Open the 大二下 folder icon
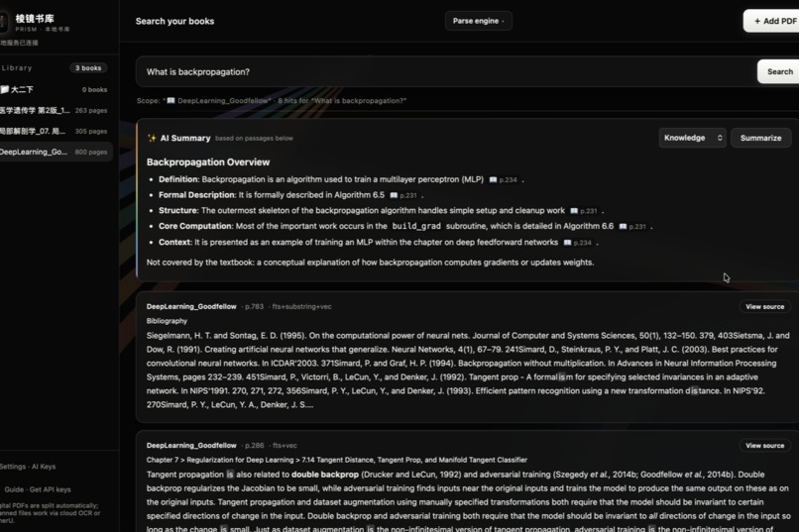The height and width of the screenshot is (532, 799). tap(5, 89)
